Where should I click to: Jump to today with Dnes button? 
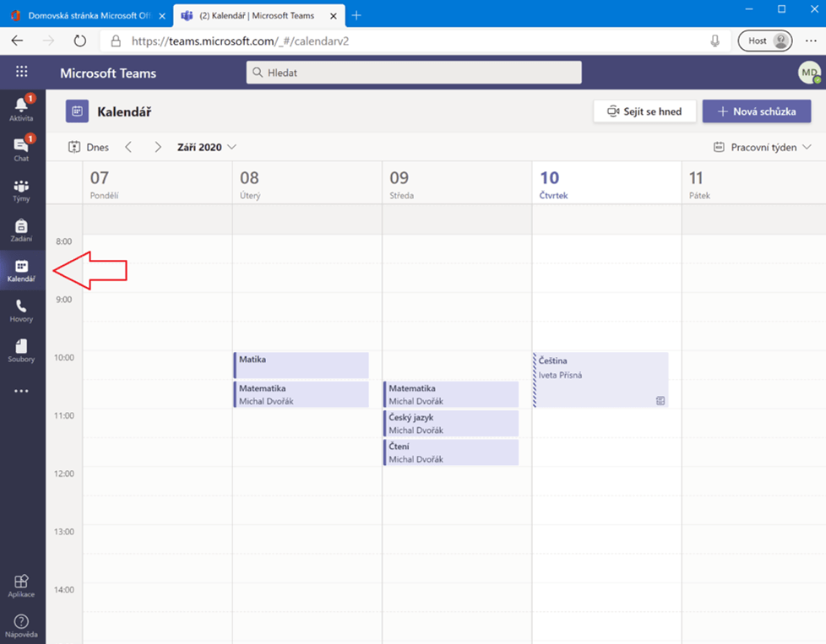(89, 147)
